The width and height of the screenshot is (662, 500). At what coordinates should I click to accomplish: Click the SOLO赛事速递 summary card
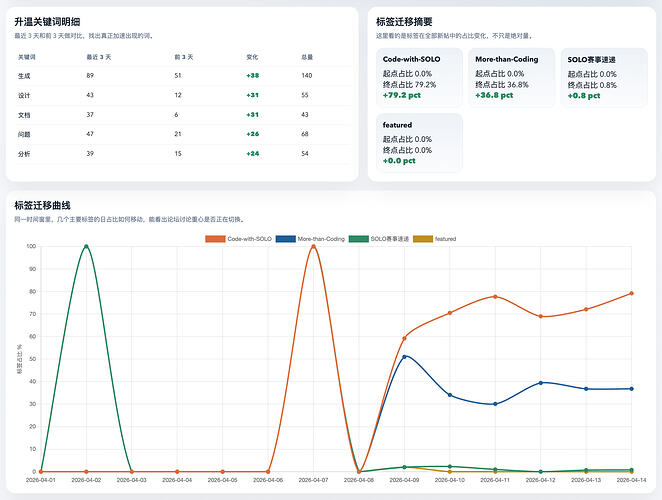click(x=603, y=78)
